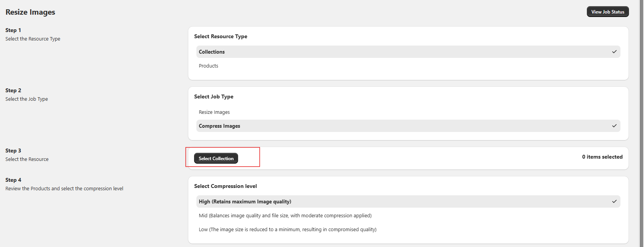The width and height of the screenshot is (644, 247).
Task: Click the 'Step 3' label
Action: (x=13, y=151)
